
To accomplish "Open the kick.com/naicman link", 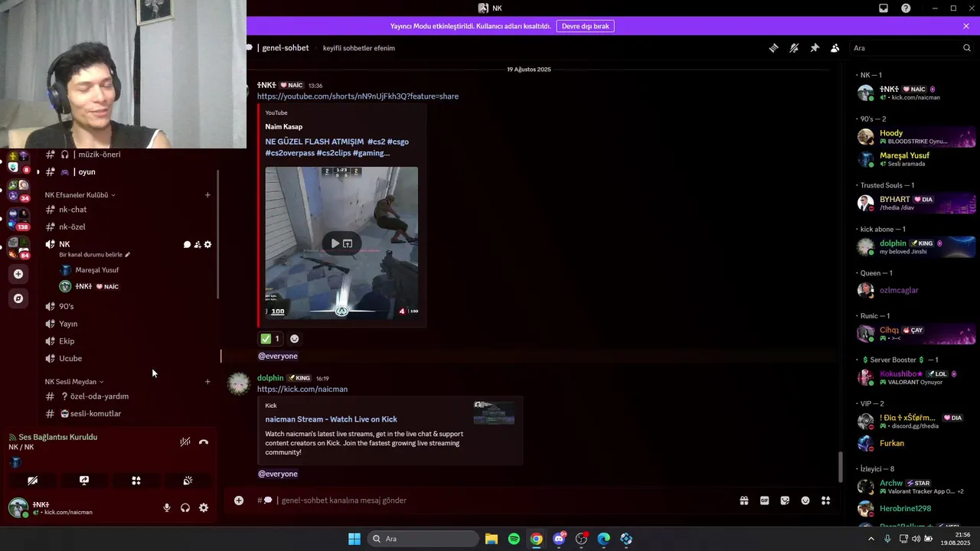I will pos(302,389).
